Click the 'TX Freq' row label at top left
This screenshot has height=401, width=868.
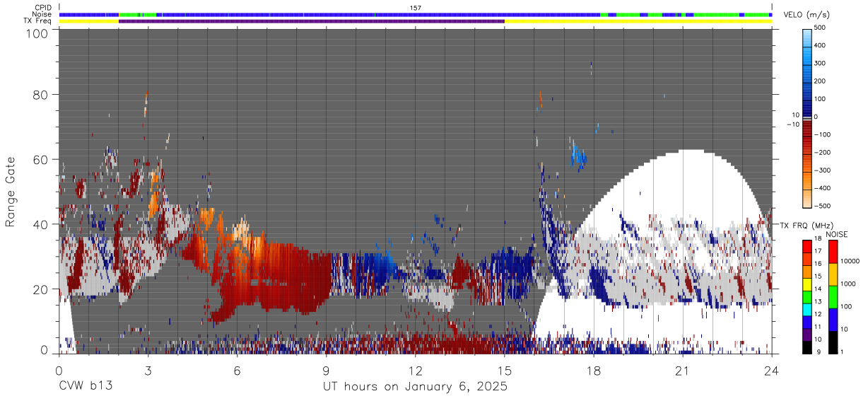pyautogui.click(x=39, y=21)
